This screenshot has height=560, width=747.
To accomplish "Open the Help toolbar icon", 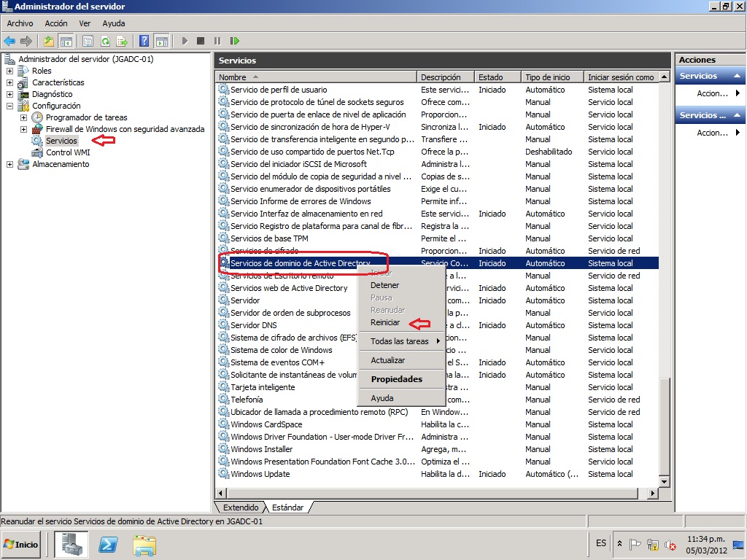I will 144,41.
